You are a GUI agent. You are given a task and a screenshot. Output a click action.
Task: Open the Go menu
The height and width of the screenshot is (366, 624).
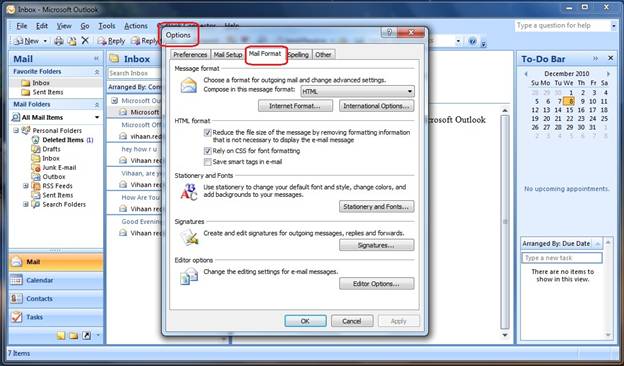pos(85,26)
